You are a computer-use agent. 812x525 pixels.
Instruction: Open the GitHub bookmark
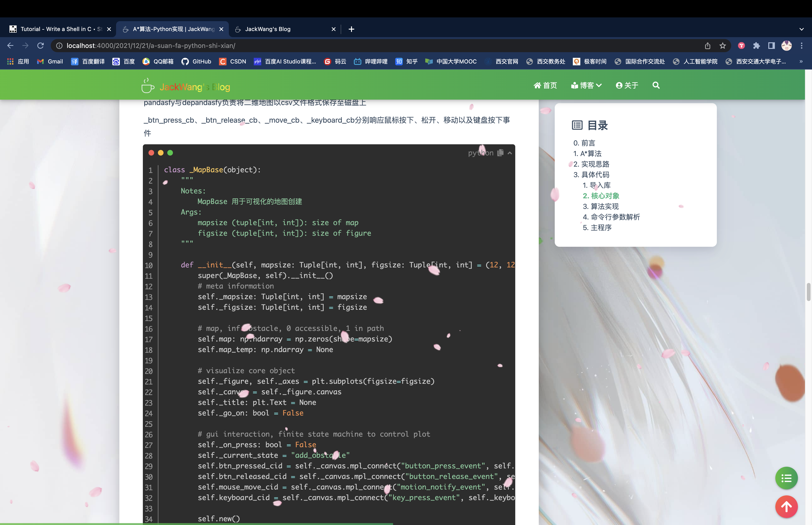[196, 61]
